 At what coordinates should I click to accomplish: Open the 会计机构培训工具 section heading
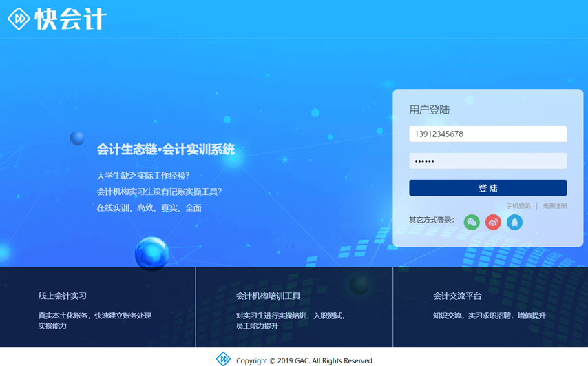tap(269, 296)
